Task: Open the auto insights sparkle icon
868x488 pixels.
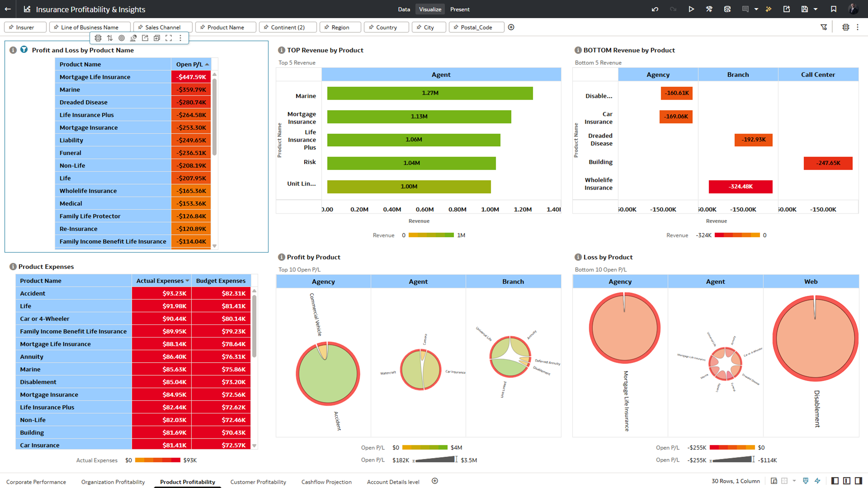Action: (769, 9)
